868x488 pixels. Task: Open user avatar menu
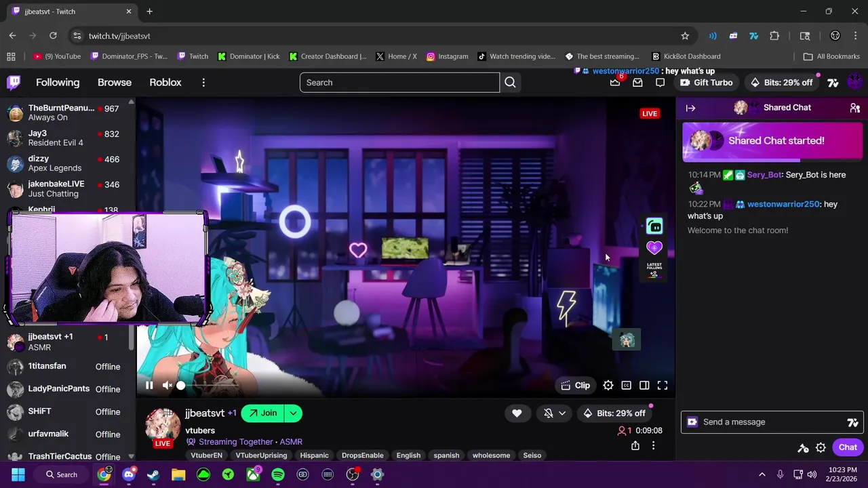tap(854, 83)
